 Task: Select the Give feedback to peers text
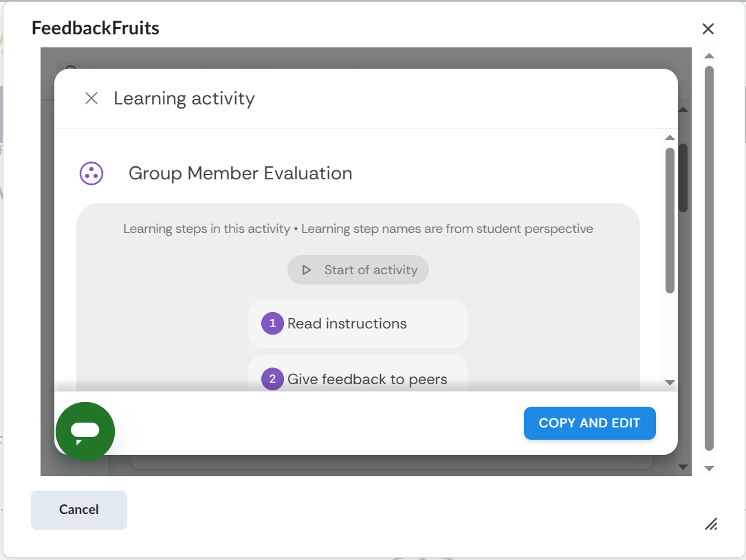(367, 379)
